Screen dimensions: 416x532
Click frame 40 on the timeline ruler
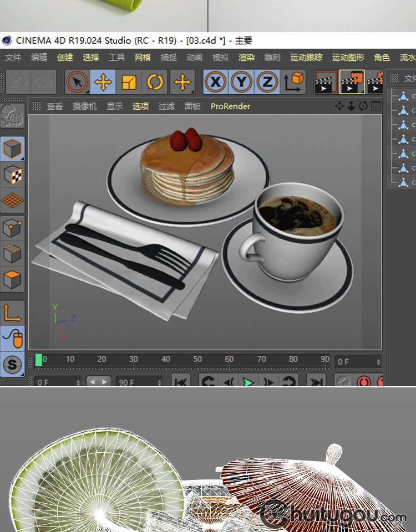pos(165,360)
